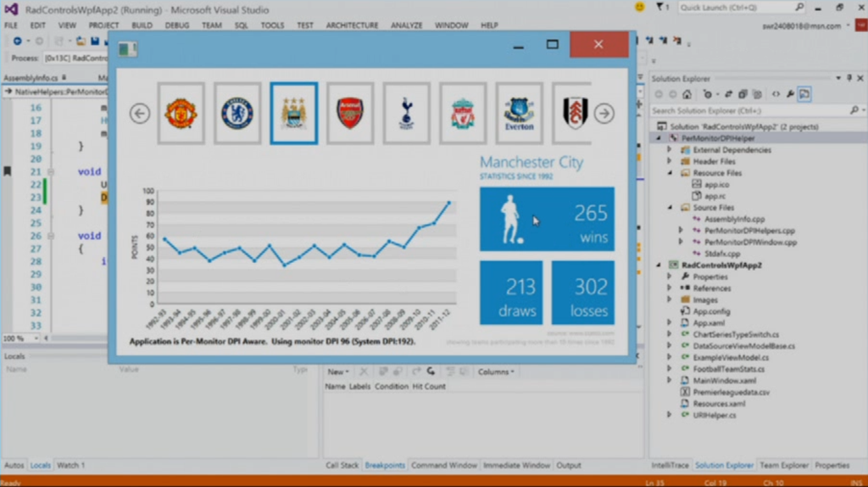
Task: Collapse RadControlsWpfApp2 project node
Action: tap(658, 266)
